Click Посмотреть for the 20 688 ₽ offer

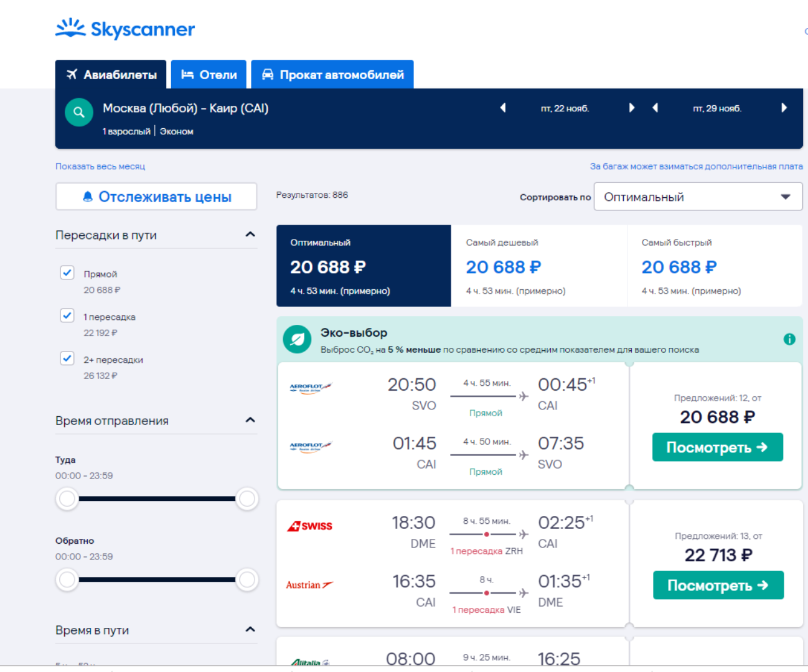click(718, 447)
